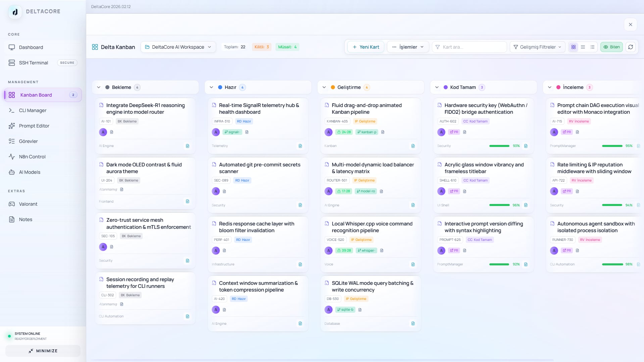Click sqlite-b branch badge on DB-530 card

(x=345, y=310)
